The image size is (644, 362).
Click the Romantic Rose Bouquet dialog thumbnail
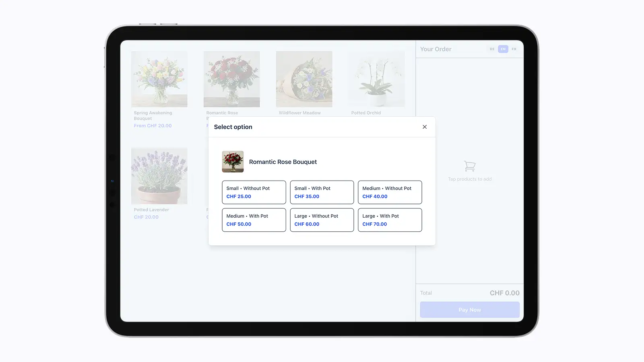pos(233,162)
